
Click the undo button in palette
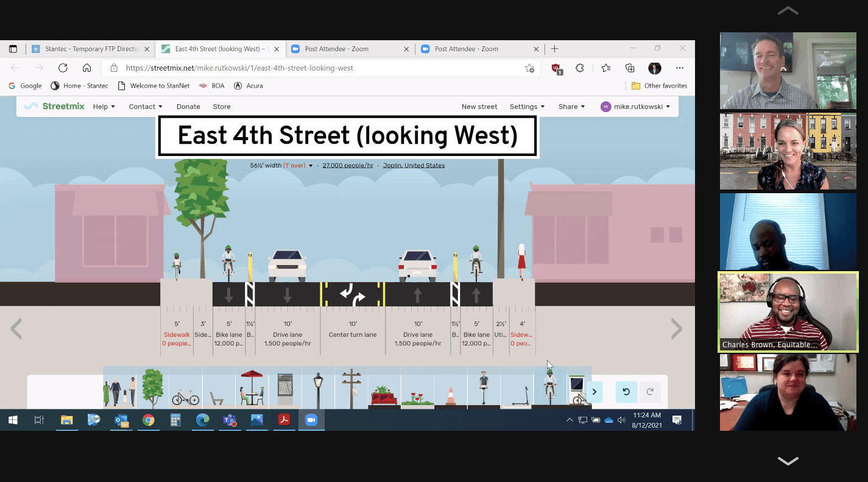tap(626, 392)
